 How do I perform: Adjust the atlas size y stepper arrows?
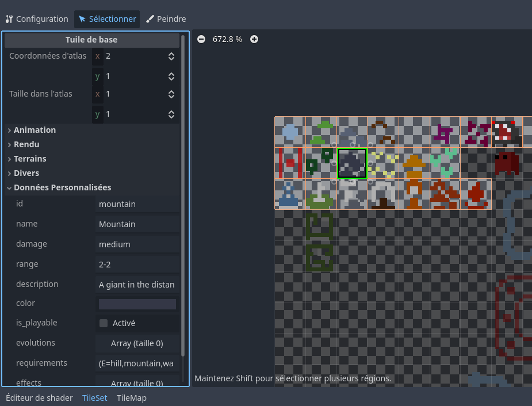(171, 114)
